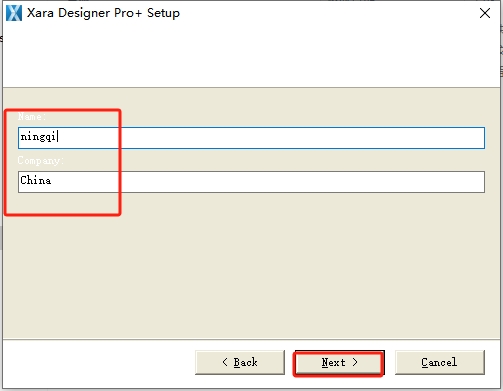Focus the Name field containing ningqi
This screenshot has width=503, height=391.
(251, 138)
